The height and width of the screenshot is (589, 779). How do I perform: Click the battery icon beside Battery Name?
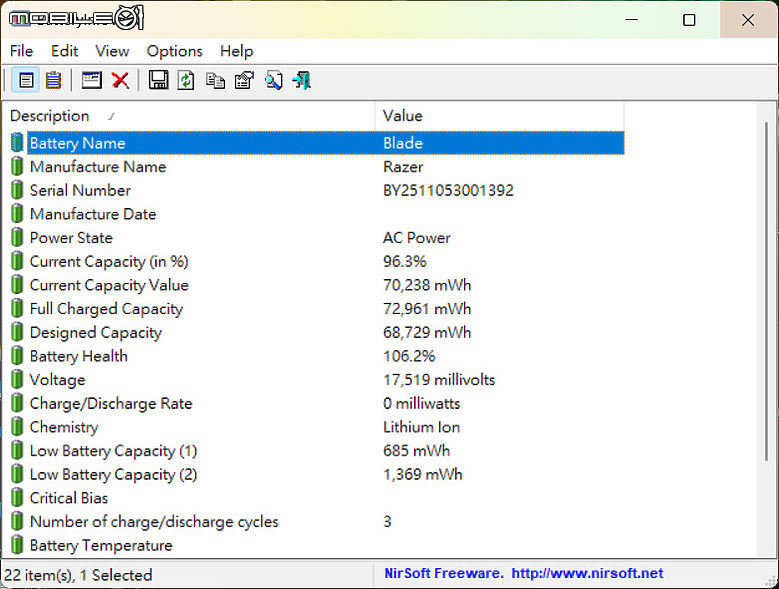(17, 143)
